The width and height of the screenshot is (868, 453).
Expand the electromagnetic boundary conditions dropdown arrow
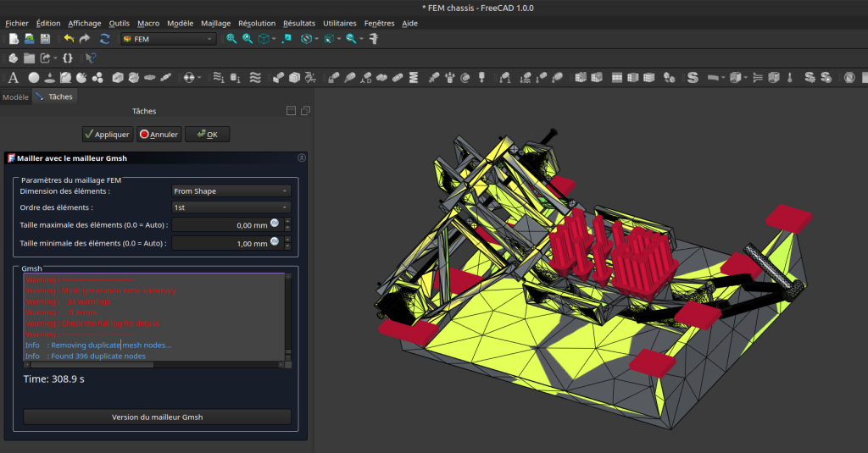click(199, 77)
